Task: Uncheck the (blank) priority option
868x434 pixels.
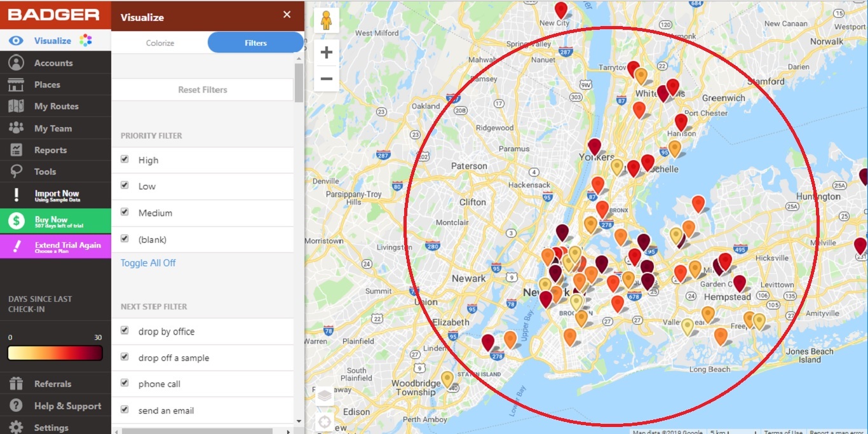Action: [125, 239]
